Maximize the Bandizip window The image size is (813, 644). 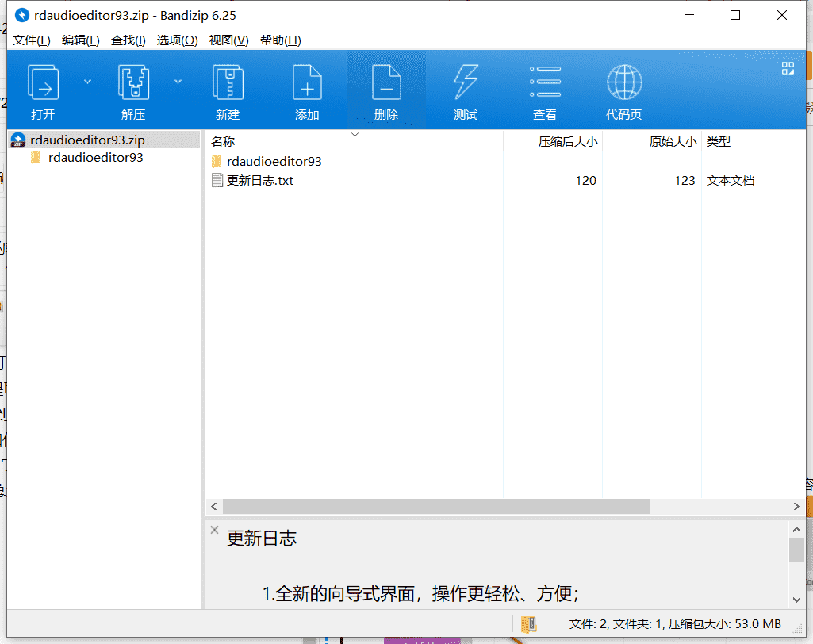click(x=735, y=15)
